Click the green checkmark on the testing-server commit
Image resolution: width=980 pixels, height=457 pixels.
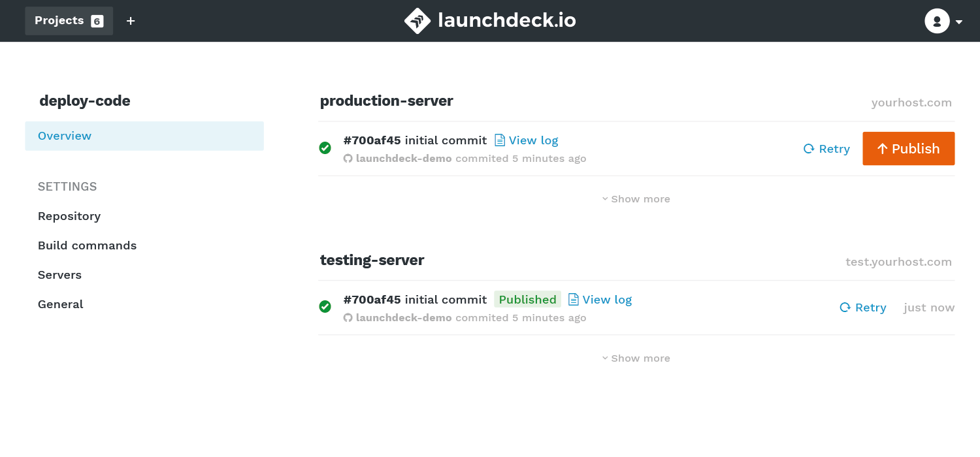(x=325, y=307)
